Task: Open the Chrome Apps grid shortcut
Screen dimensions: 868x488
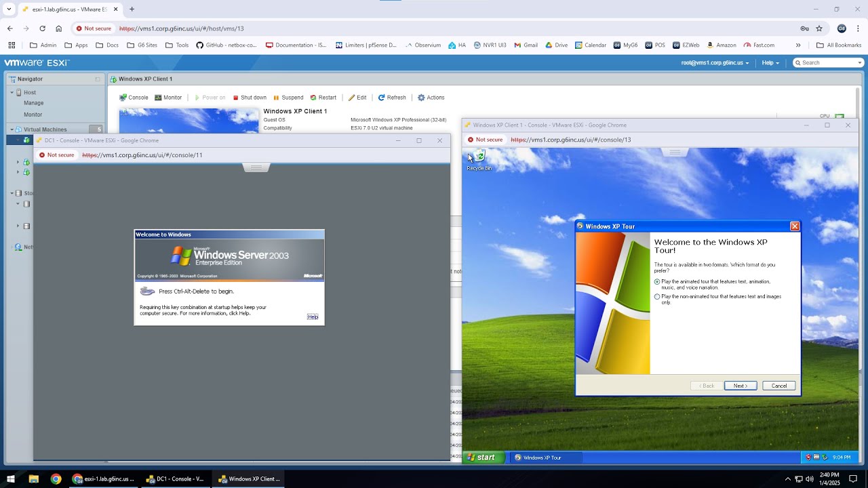Action: (12, 45)
